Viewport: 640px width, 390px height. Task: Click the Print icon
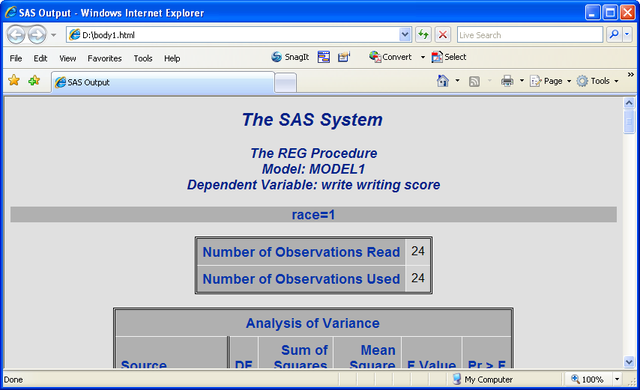(x=507, y=81)
